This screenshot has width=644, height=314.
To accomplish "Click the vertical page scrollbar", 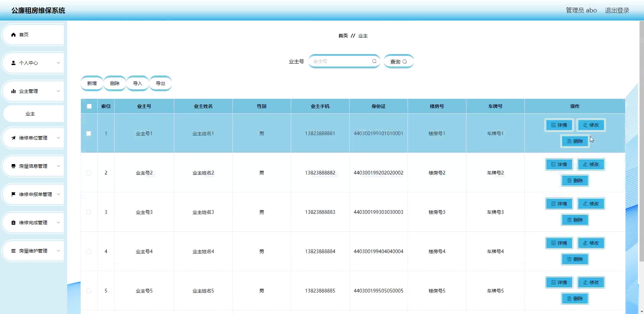I will (641, 141).
